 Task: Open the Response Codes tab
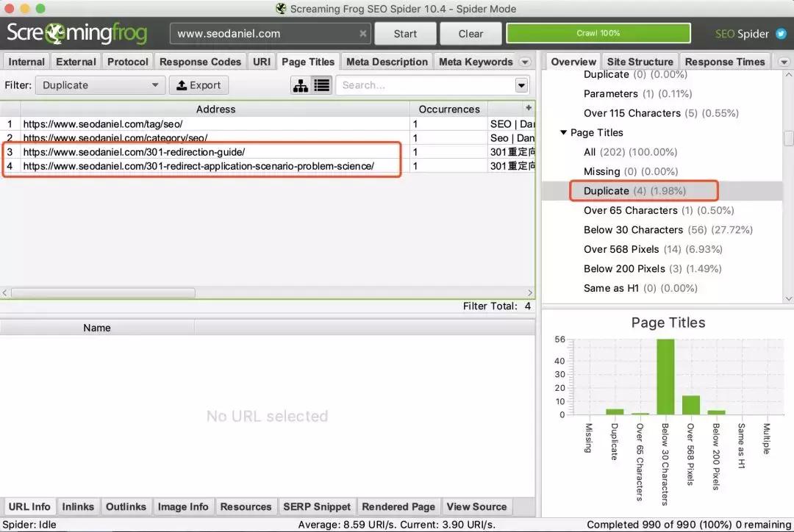(200, 62)
